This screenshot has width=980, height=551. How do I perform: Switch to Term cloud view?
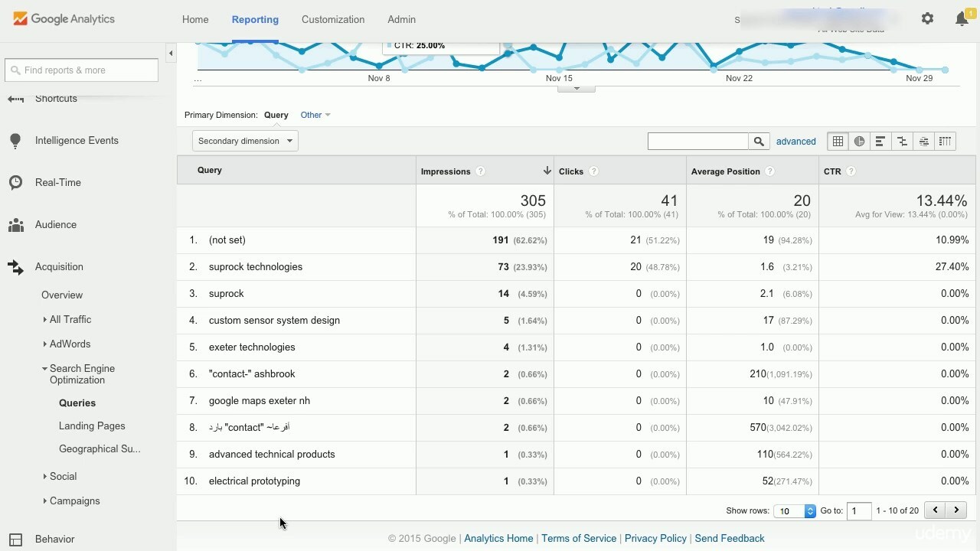point(924,141)
